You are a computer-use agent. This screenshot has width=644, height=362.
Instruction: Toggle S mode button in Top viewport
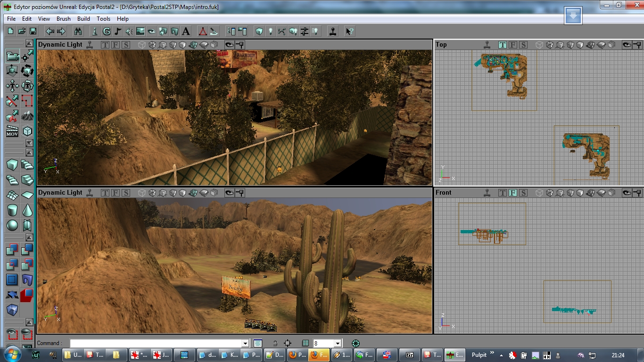pos(523,45)
